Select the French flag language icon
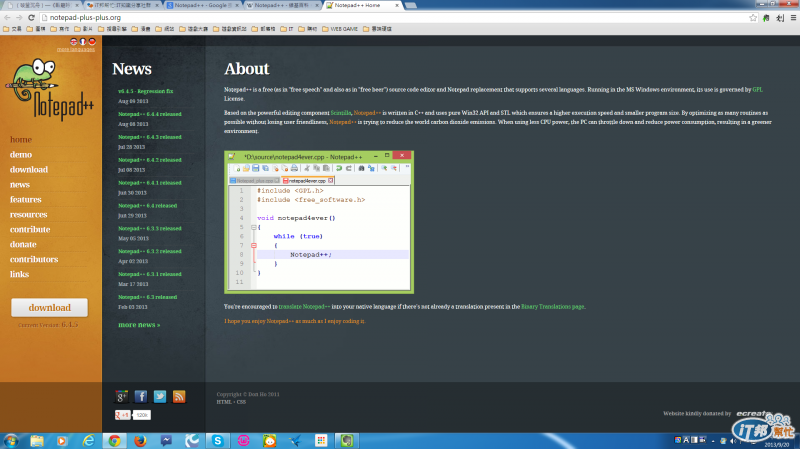This screenshot has height=449, width=800. 83,42
